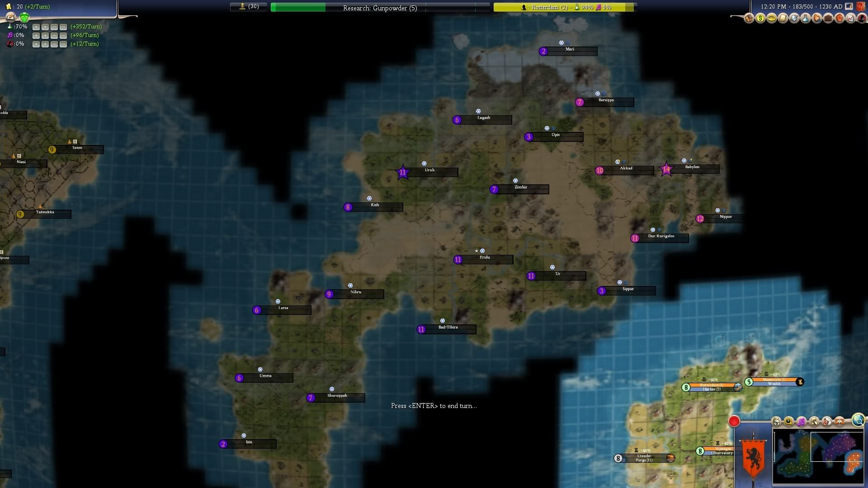Open the Corporation Advisor briefcase icon
The image size is (868, 488).
828,18
